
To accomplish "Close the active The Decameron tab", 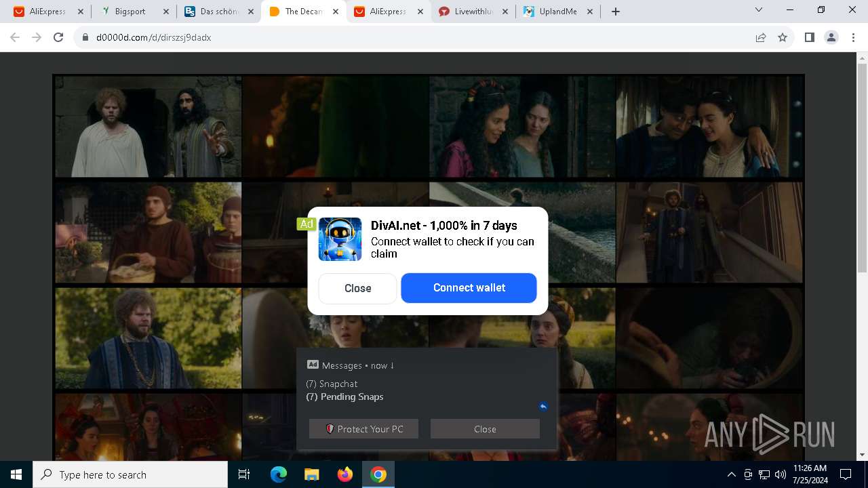I will (x=335, y=12).
